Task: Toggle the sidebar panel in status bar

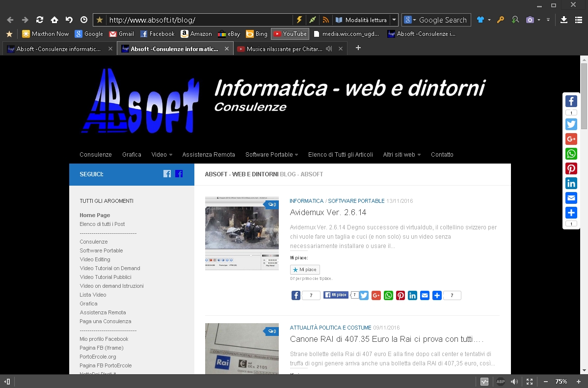Action: 7,382
